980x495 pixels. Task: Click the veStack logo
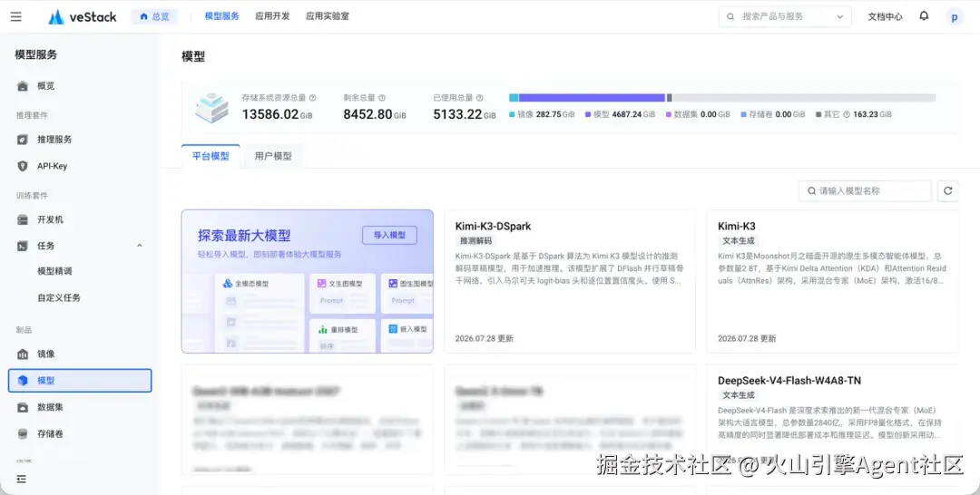82,17
